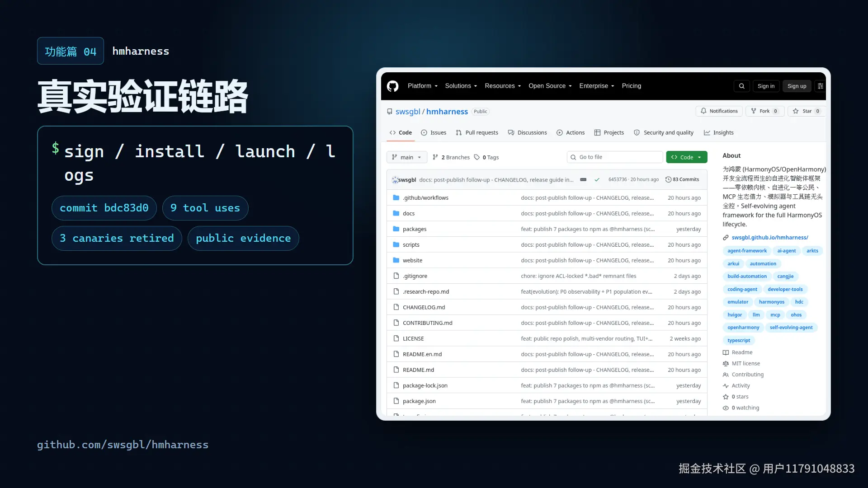Click the self-evolving-agent topic tag
The height and width of the screenshot is (488, 868).
coord(791,328)
